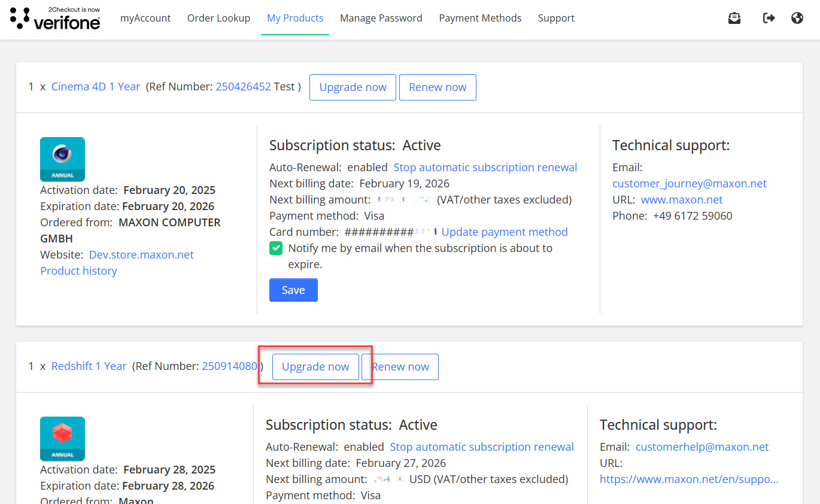Open the Product history link
The image size is (820, 504).
[x=78, y=271]
